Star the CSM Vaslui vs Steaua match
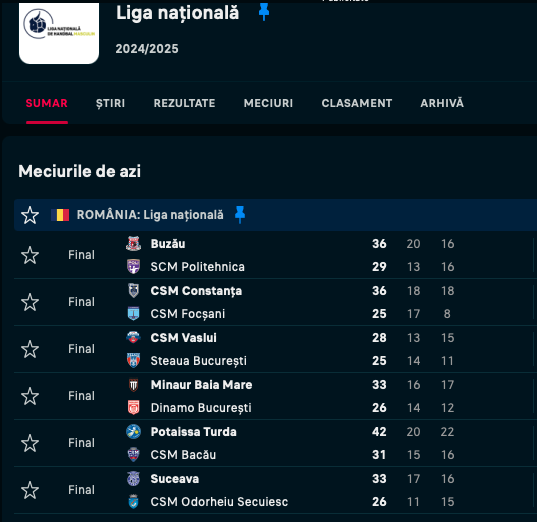Screen dimensions: 537x522 [x=30, y=349]
